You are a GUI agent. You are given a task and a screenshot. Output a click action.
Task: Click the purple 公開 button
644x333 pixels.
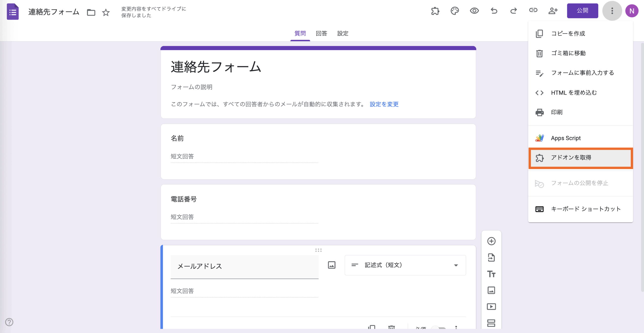582,11
